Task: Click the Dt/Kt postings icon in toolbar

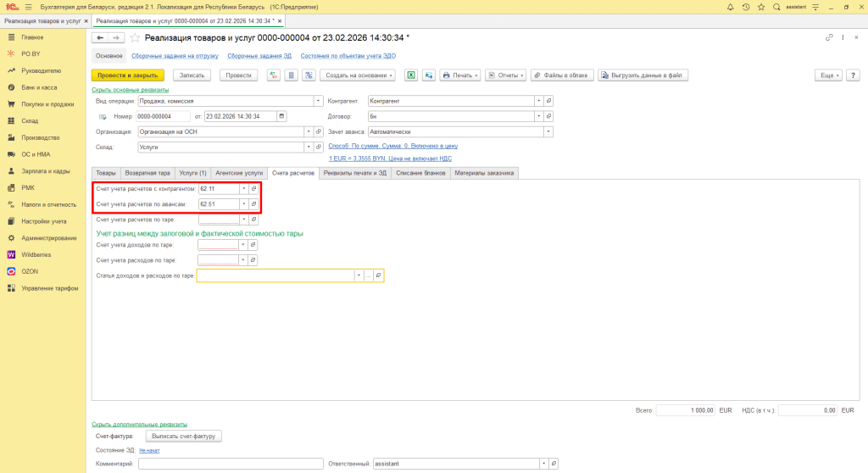Action: (274, 75)
